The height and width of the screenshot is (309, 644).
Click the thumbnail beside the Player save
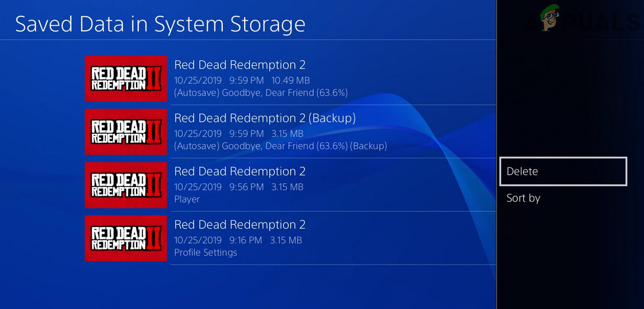pyautogui.click(x=126, y=185)
